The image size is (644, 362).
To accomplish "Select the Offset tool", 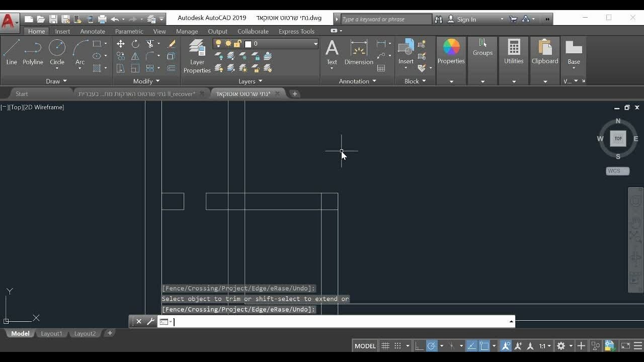I will point(171,68).
